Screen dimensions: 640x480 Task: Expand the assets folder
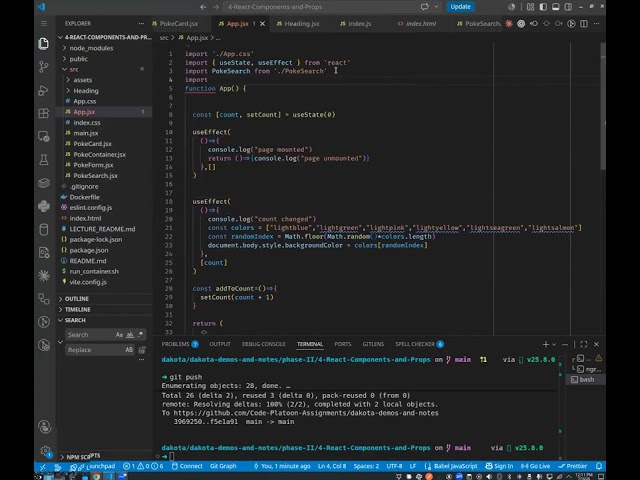(x=80, y=80)
